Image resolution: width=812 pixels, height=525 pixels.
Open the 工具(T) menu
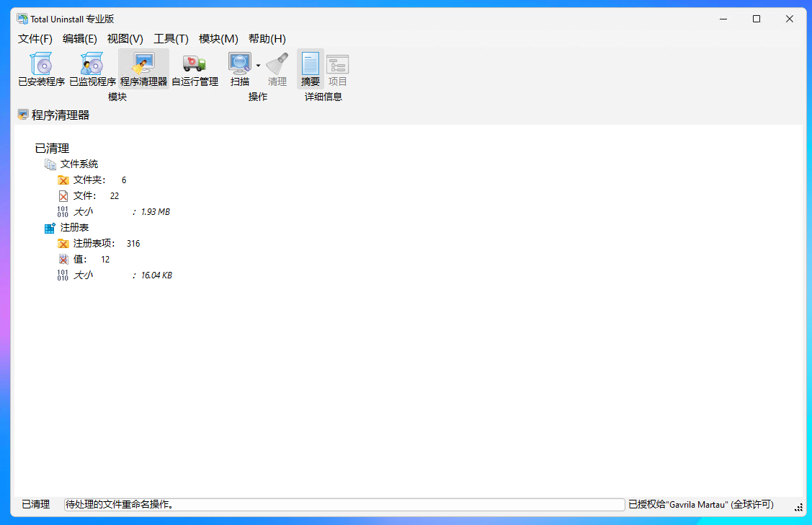[171, 39]
